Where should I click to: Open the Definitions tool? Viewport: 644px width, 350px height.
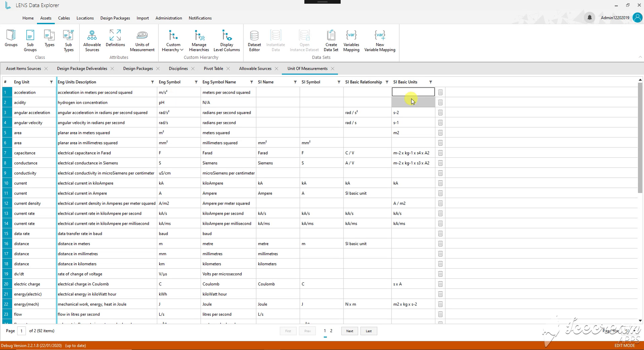(x=115, y=38)
